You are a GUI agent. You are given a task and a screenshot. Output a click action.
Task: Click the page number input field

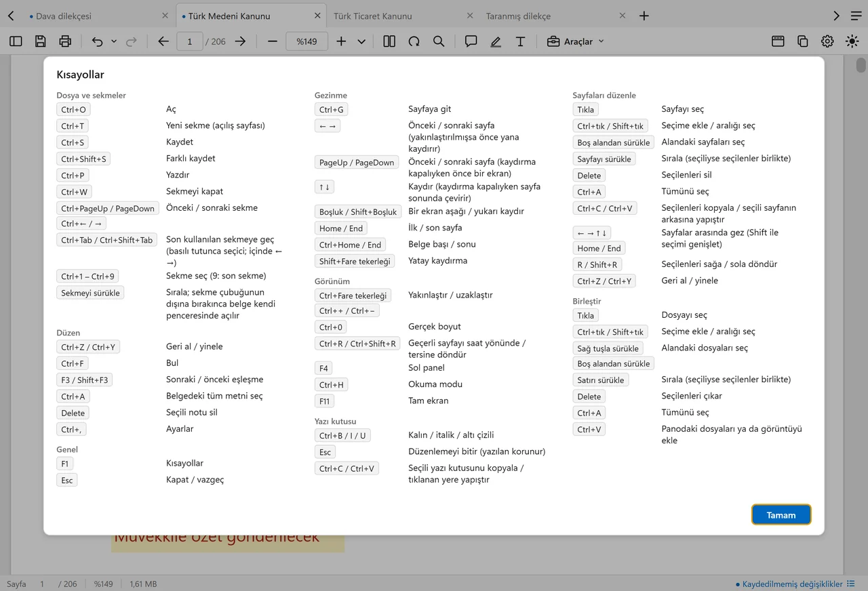[189, 41]
